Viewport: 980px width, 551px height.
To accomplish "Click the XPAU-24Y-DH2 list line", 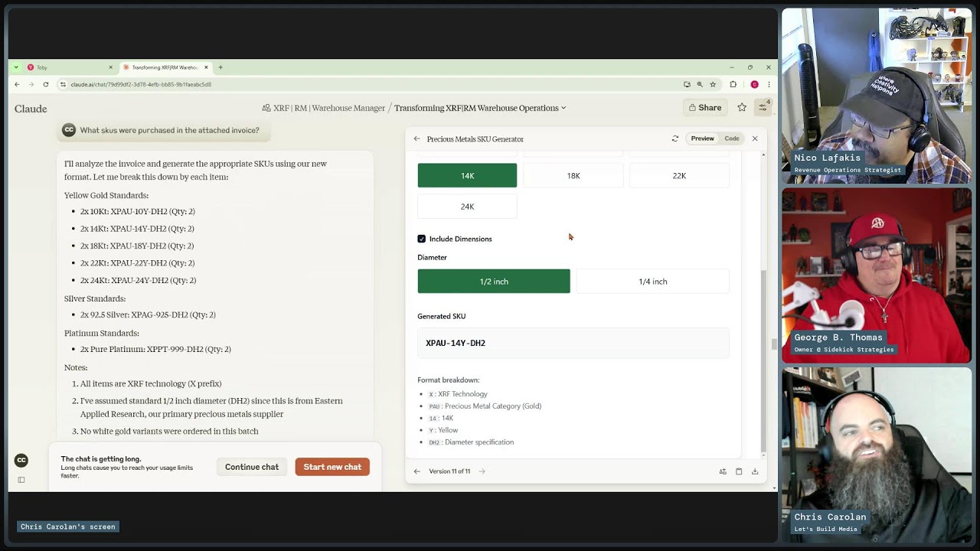I will (x=138, y=280).
